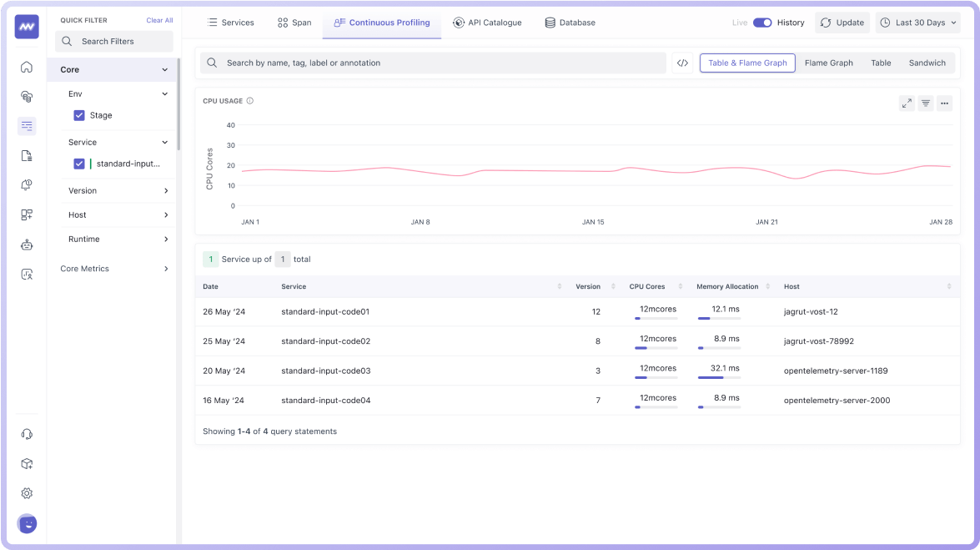Focus the search by name, tag, label field
Screen dimensions: 980x550
pos(433,63)
